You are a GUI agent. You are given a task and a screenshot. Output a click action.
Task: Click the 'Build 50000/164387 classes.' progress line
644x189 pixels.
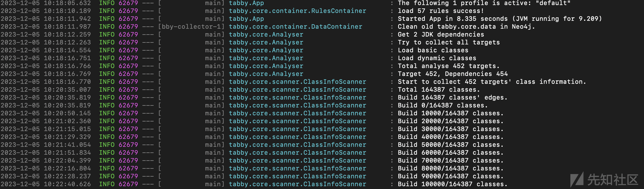450,145
